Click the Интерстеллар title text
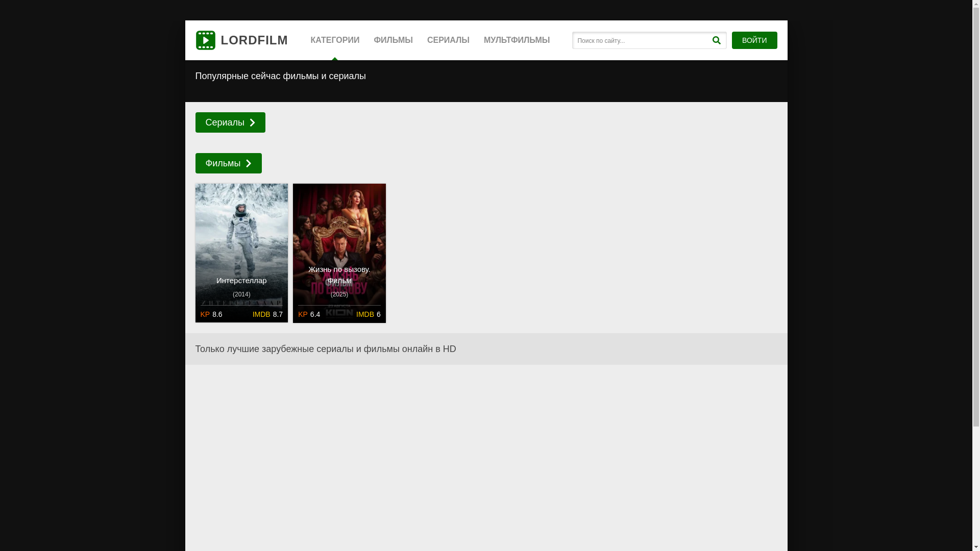The image size is (980, 551). pyautogui.click(x=241, y=281)
